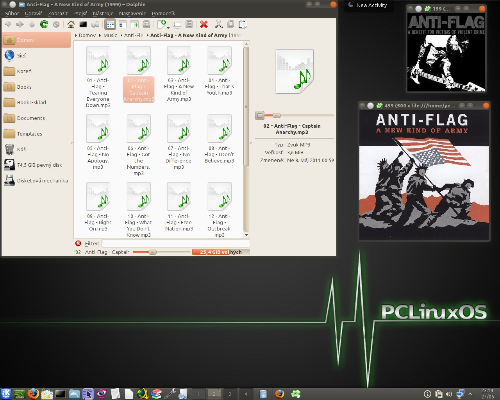Open the Nástroje menu
Image resolution: width=500 pixels, height=400 pixels.
[103, 13]
